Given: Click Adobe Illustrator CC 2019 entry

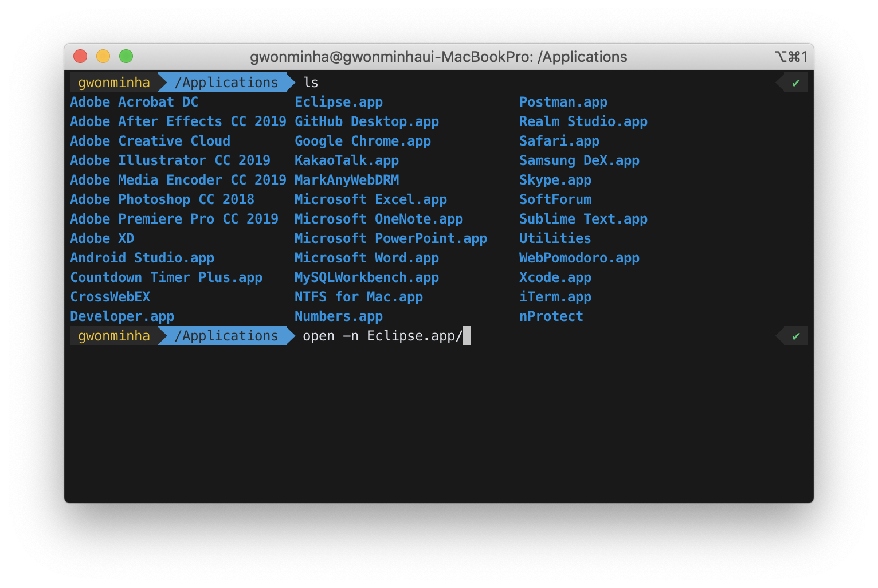Looking at the screenshot, I should click(x=170, y=160).
